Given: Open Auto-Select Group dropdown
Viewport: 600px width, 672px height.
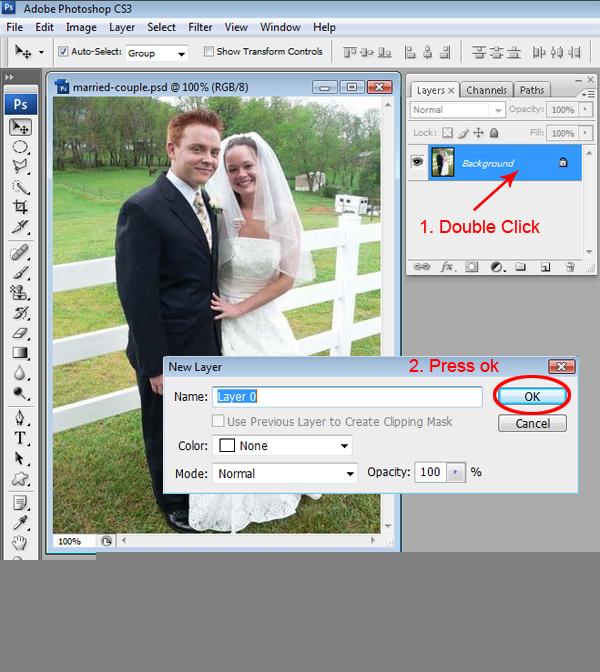Looking at the screenshot, I should tap(157, 53).
